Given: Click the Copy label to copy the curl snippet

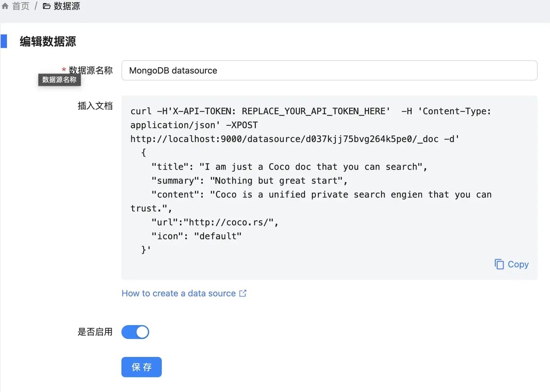Looking at the screenshot, I should (518, 264).
